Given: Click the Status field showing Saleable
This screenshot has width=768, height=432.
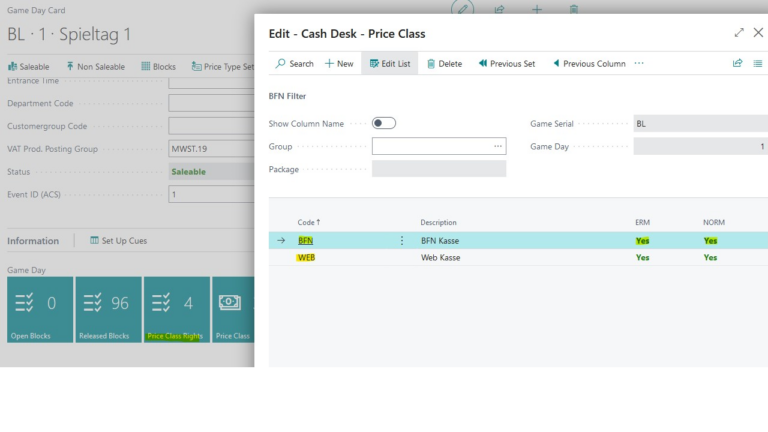Looking at the screenshot, I should tap(212, 171).
